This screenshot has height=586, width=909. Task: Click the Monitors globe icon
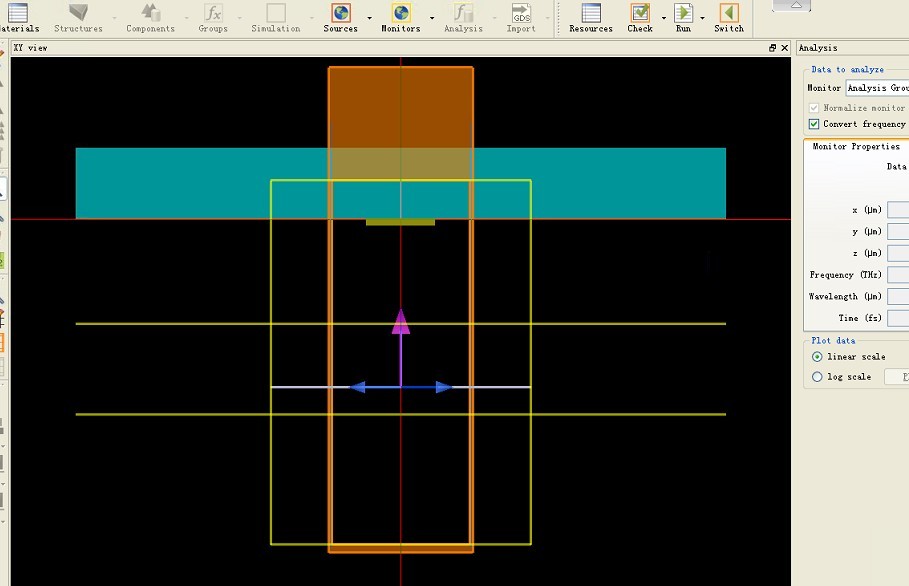(x=401, y=13)
